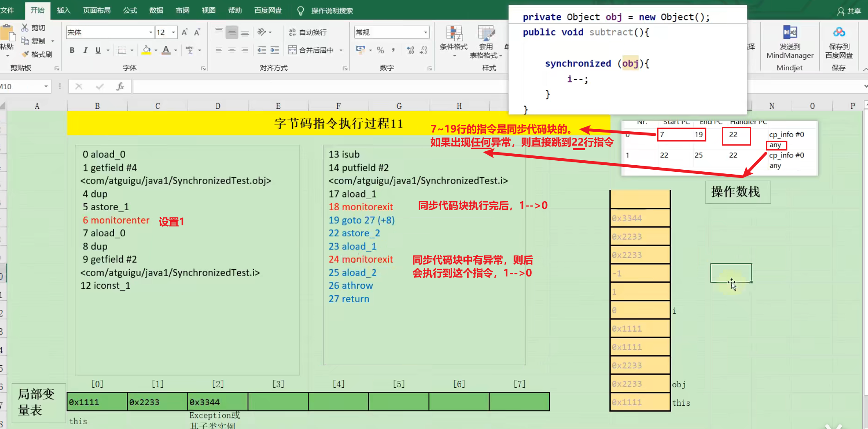Apply cell borders icon
This screenshot has width=868, height=429.
coord(122,50)
